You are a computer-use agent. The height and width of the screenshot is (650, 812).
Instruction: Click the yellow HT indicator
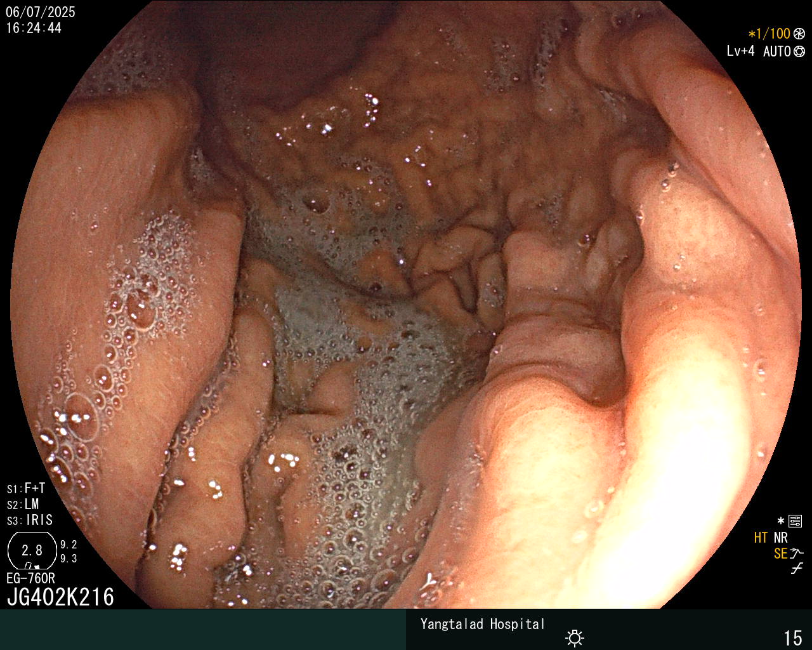coord(761,538)
